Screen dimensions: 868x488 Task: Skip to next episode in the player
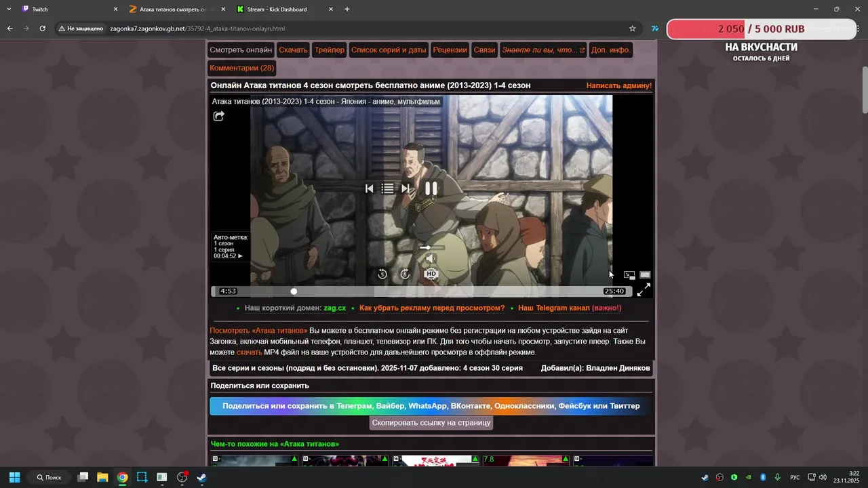406,188
